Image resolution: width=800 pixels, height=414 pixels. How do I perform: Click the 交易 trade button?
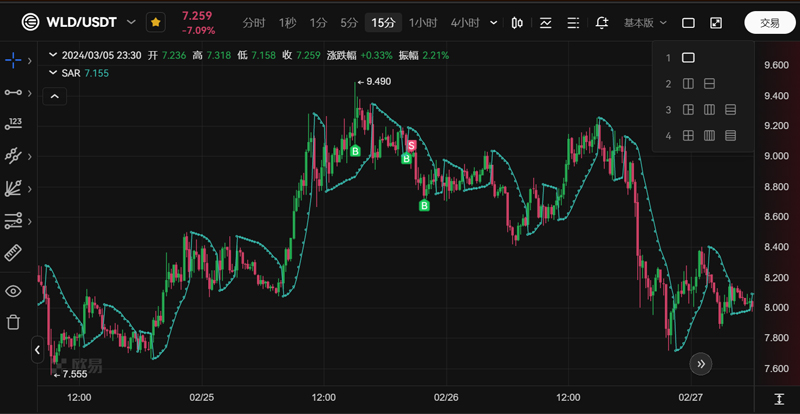pyautogui.click(x=769, y=22)
